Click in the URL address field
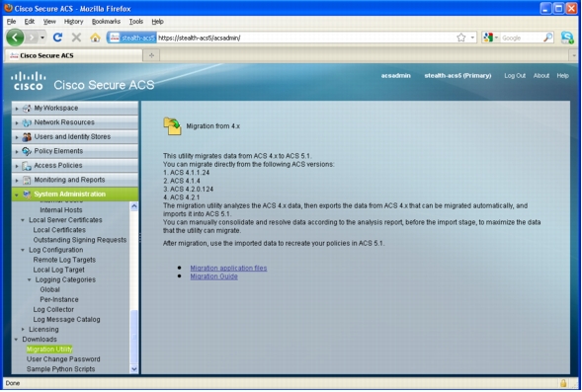The width and height of the screenshot is (582, 392). [306, 38]
